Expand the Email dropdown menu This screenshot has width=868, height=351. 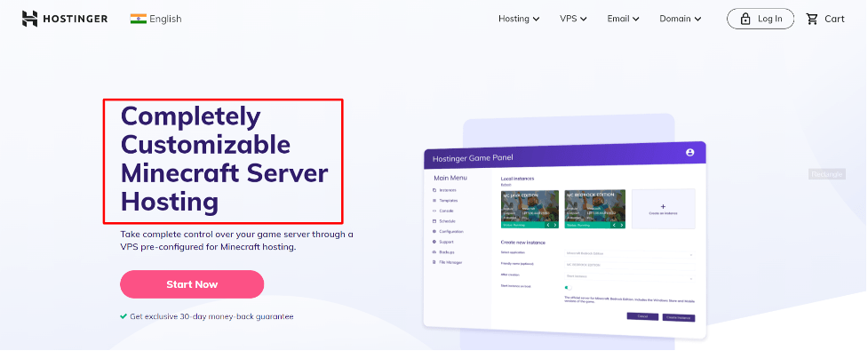click(x=623, y=19)
